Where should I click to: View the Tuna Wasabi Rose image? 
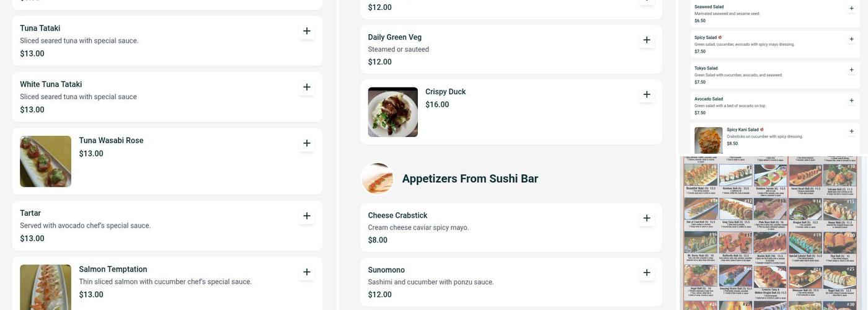coord(45,161)
